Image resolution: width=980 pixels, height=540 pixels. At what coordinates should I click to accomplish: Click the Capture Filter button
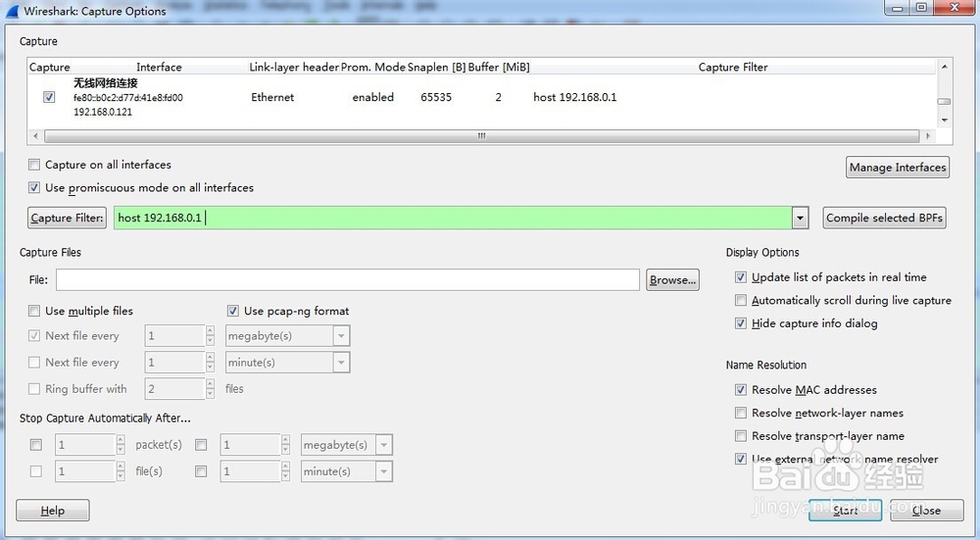[x=67, y=218]
